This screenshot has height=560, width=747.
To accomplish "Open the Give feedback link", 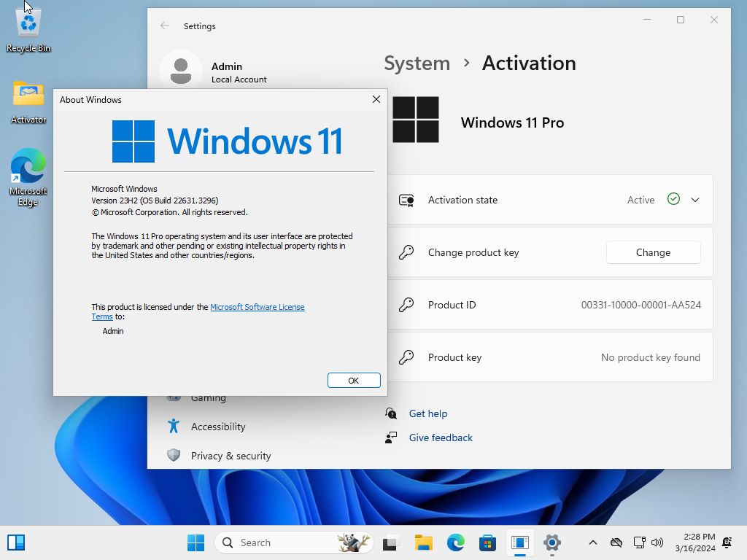I will tap(441, 437).
